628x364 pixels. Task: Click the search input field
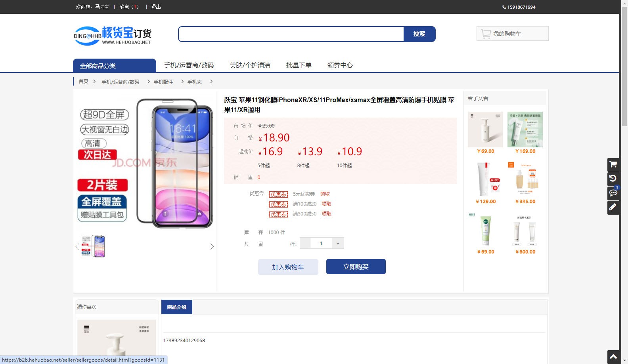(291, 34)
